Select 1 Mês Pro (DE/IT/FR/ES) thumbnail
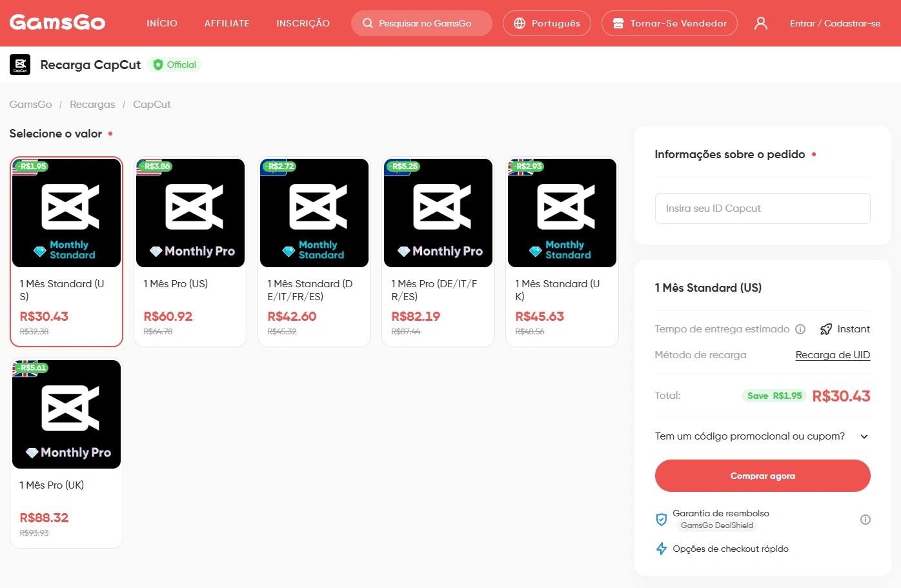The height and width of the screenshot is (588, 901). click(x=438, y=213)
